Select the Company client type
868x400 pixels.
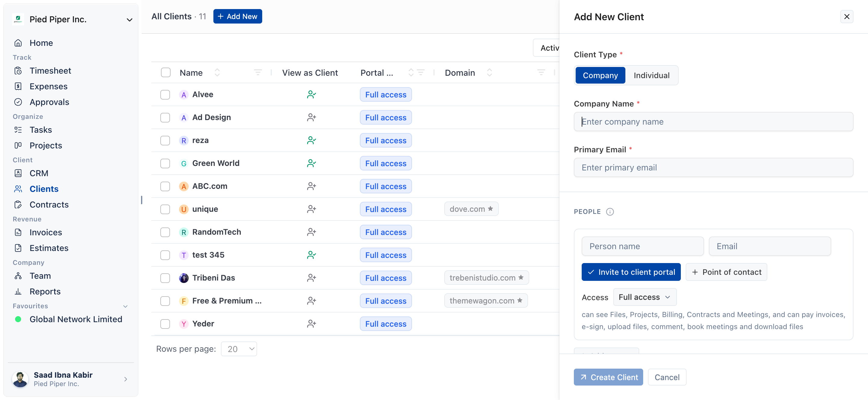[x=600, y=75]
